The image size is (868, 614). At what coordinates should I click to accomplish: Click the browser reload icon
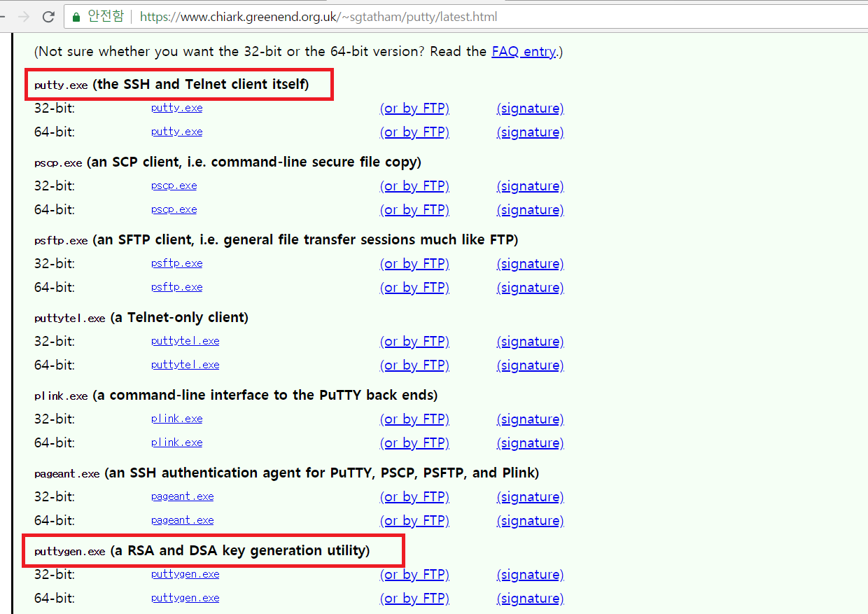click(x=48, y=17)
